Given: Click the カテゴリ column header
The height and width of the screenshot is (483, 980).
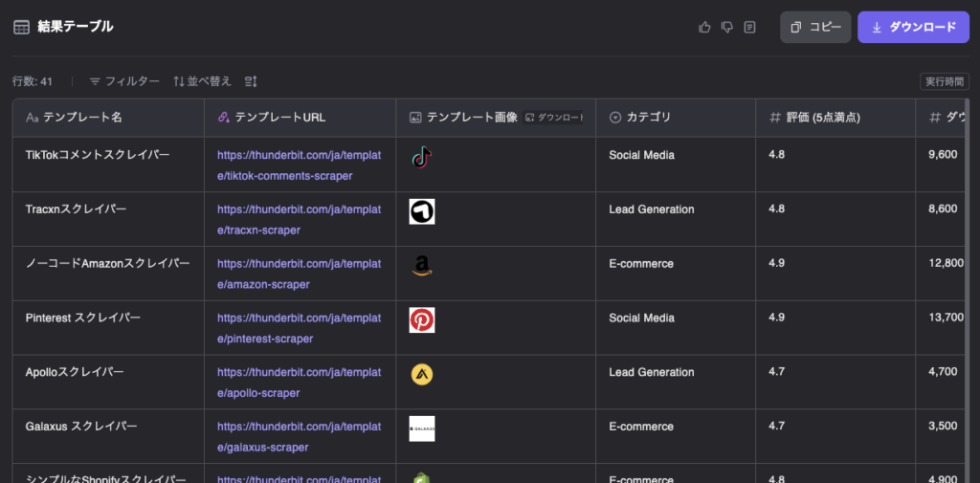Looking at the screenshot, I should point(648,118).
